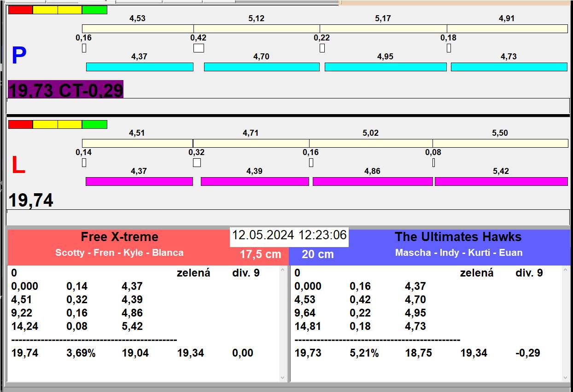Image resolution: width=573 pixels, height=392 pixels.
Task: Click the red start light in lane L
Action: pyautogui.click(x=21, y=124)
